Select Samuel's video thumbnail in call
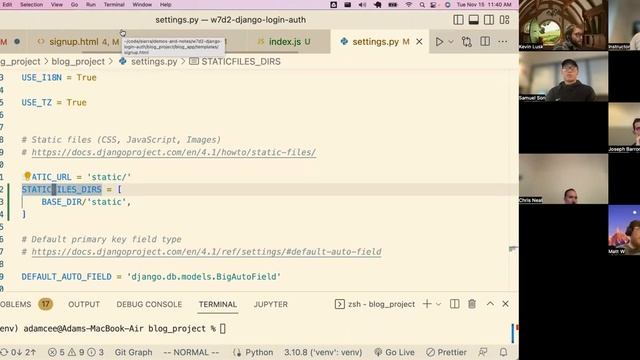This screenshot has width=640, height=360. (x=563, y=76)
